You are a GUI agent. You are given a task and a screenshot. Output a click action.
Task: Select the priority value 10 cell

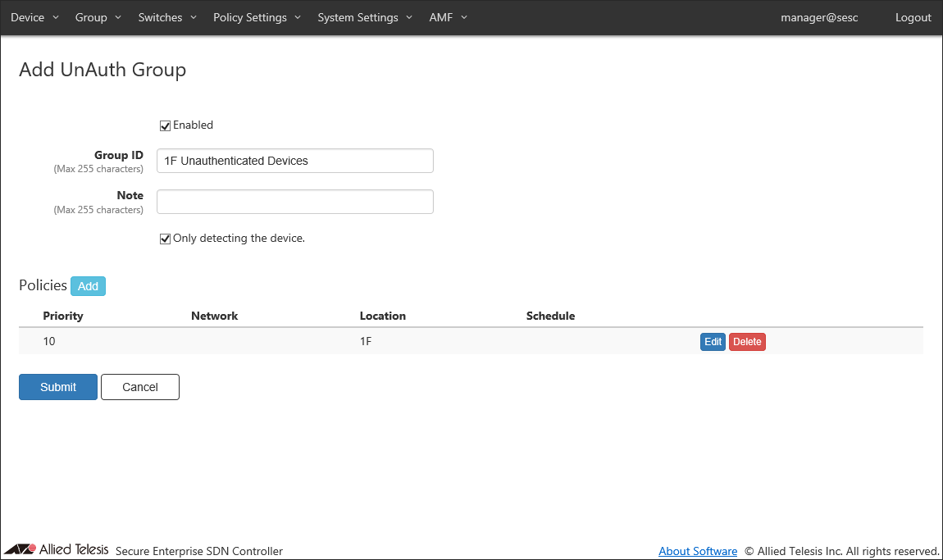49,341
